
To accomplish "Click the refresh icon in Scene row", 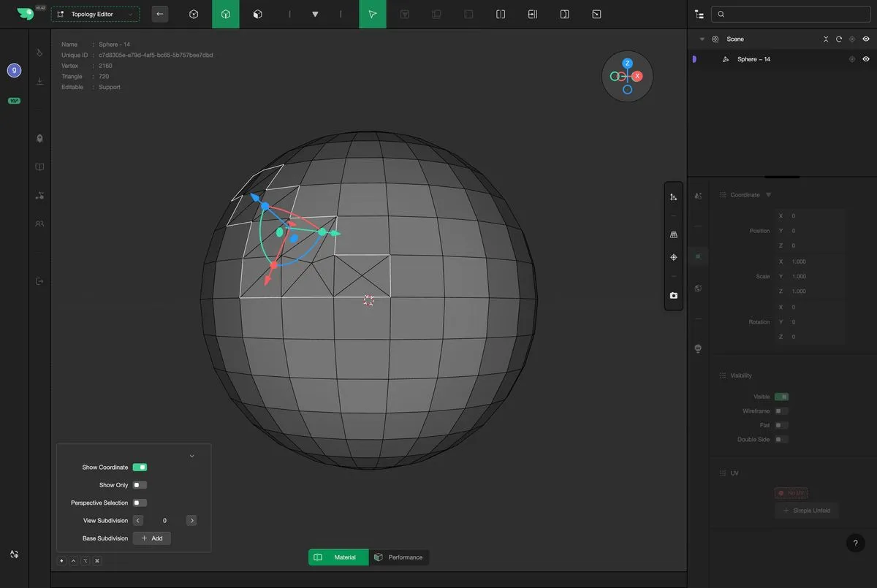I will click(839, 39).
